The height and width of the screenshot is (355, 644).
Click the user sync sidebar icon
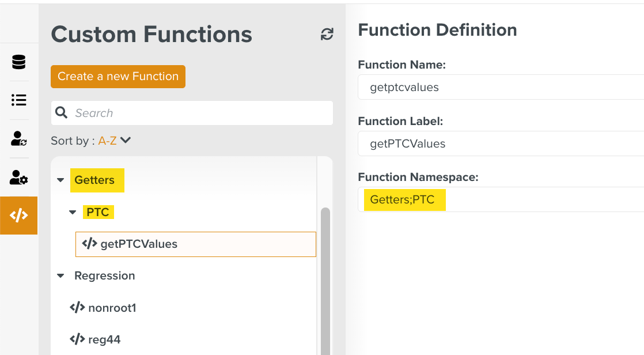19,138
